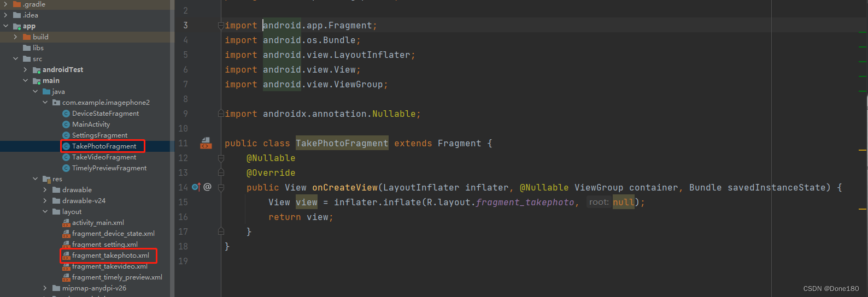Image resolution: width=868 pixels, height=297 pixels.
Task: Select the build folder row
Action: (87, 37)
